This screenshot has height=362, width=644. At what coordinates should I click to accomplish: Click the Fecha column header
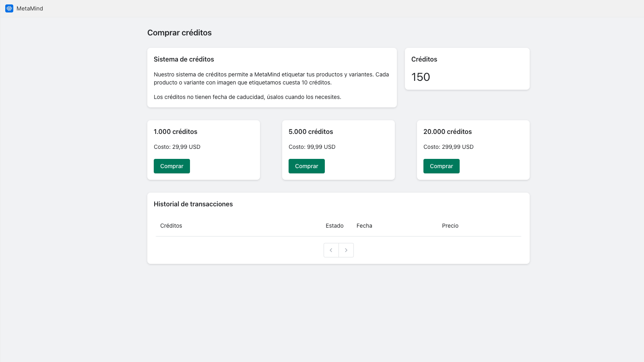pyautogui.click(x=364, y=226)
